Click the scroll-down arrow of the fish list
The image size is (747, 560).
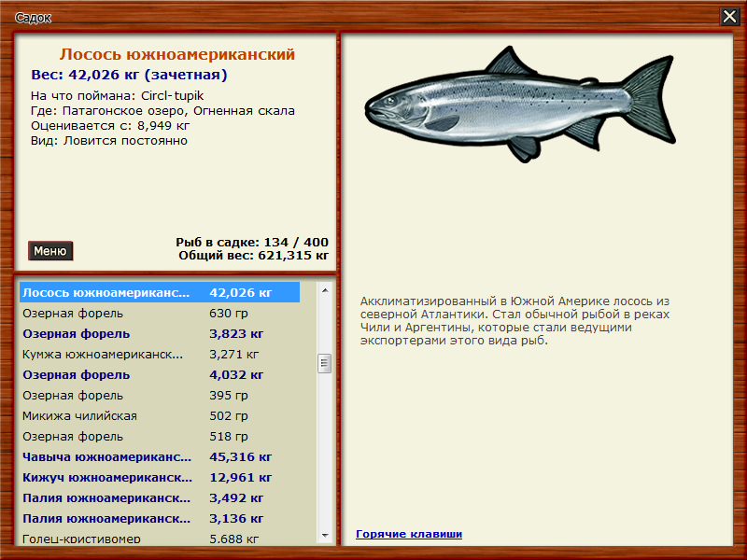pyautogui.click(x=325, y=536)
